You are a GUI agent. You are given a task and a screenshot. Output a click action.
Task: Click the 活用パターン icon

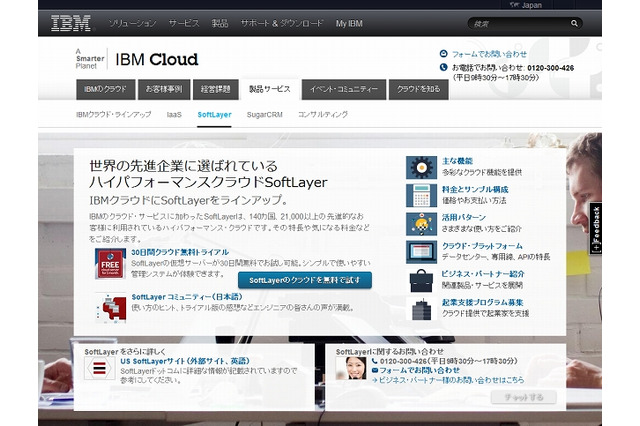pyautogui.click(x=421, y=224)
